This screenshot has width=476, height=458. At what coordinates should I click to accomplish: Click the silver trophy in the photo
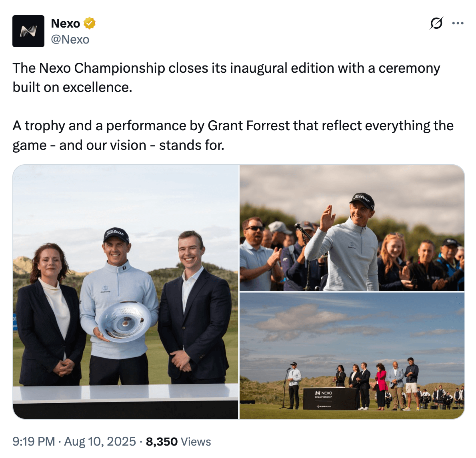124,321
